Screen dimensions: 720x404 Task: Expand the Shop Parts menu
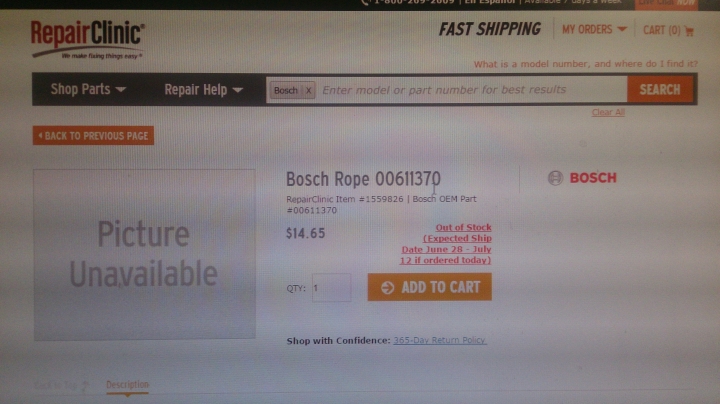88,89
